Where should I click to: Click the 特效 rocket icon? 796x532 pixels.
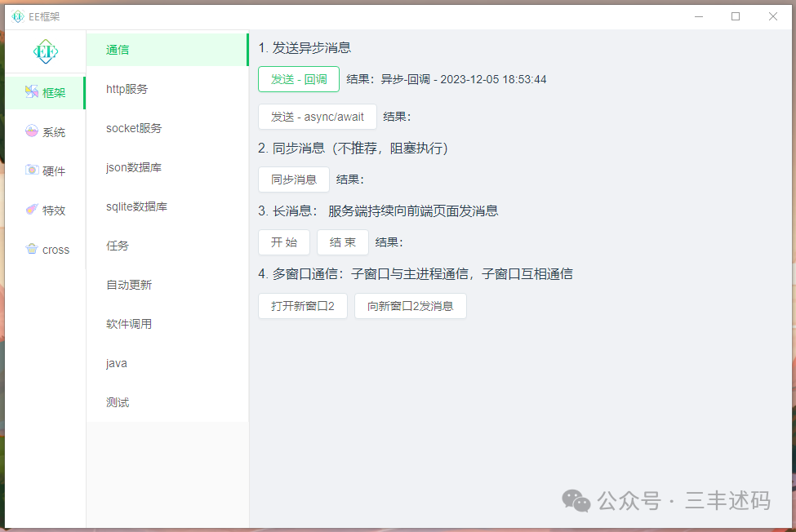[x=32, y=210]
